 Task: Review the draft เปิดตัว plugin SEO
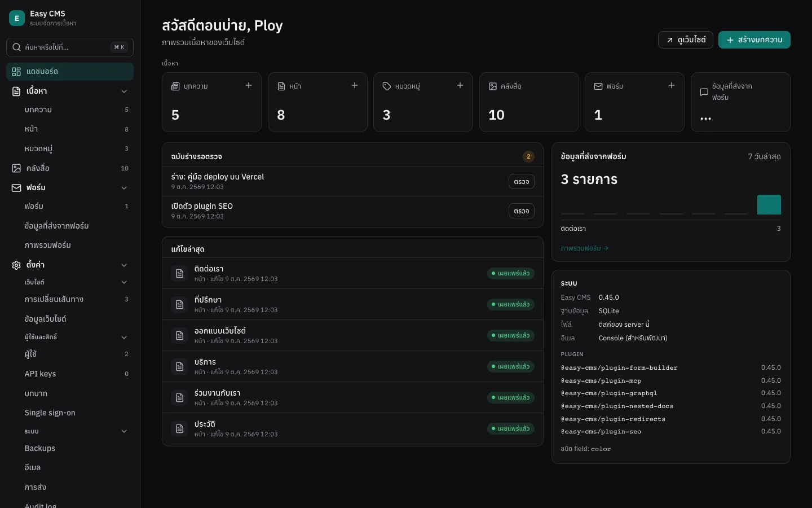tap(522, 211)
